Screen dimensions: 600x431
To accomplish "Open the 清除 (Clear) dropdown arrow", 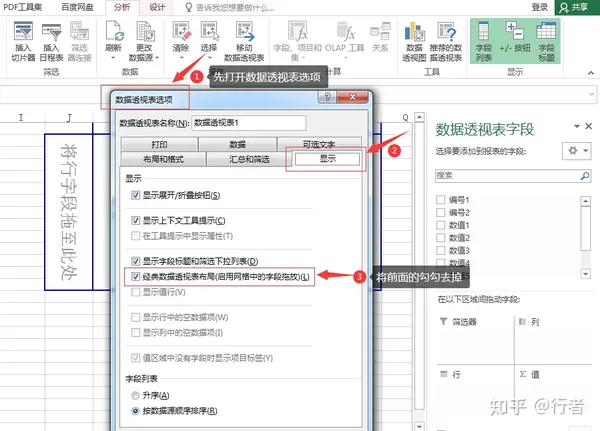I will point(182,58).
